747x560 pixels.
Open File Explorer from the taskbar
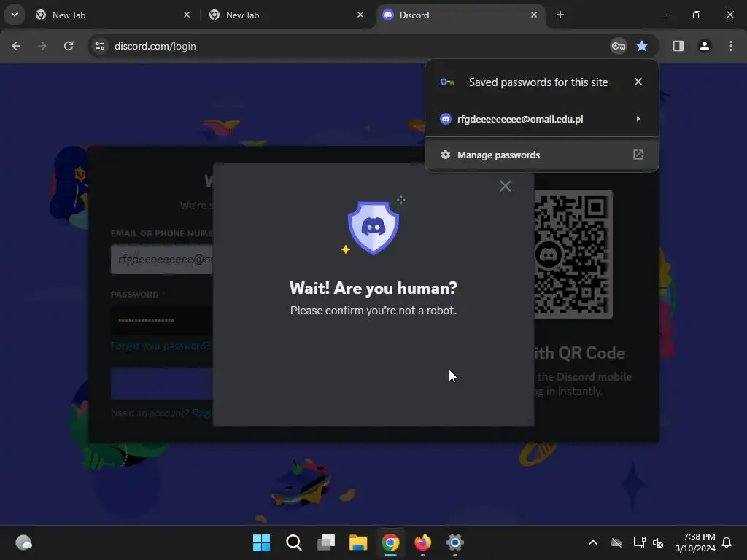(x=358, y=542)
